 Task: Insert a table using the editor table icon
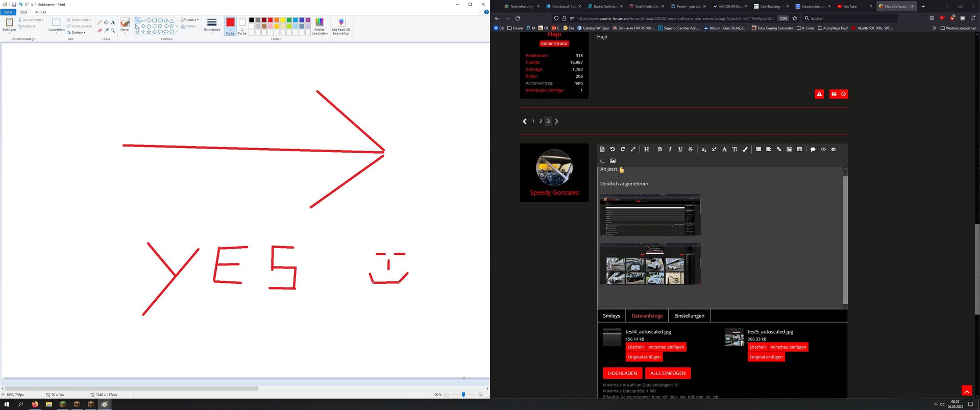click(799, 150)
